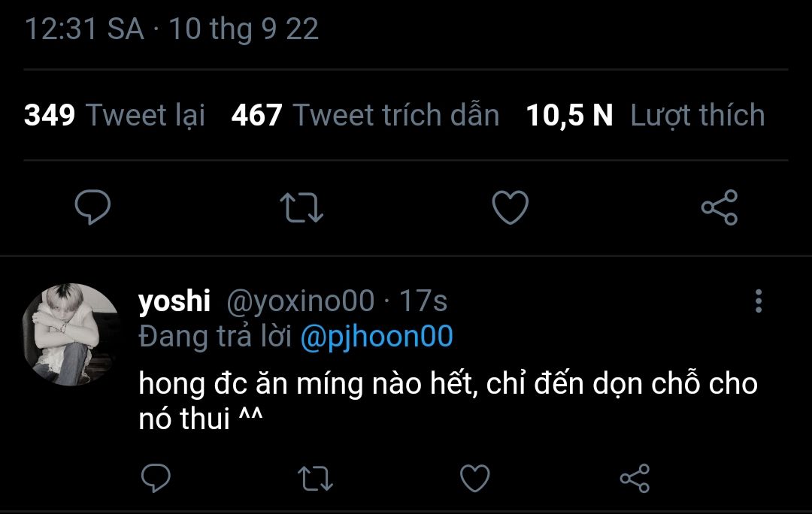Open the @pjhoon00 mention link
812x514 pixels.
[376, 337]
